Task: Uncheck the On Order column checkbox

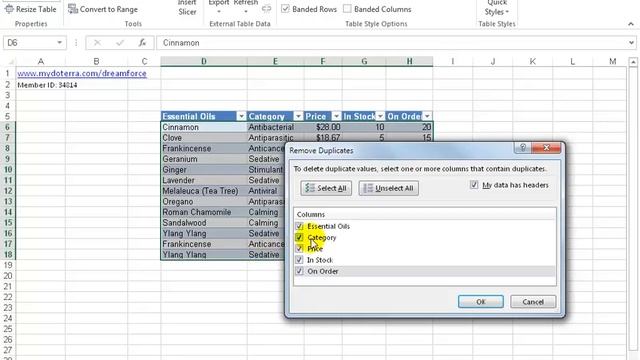Action: point(300,271)
